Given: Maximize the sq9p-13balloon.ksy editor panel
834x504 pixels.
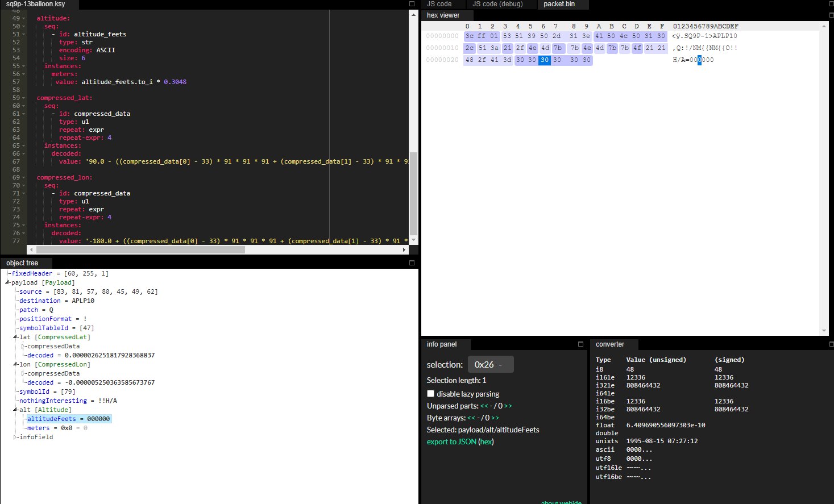Looking at the screenshot, I should [412, 4].
